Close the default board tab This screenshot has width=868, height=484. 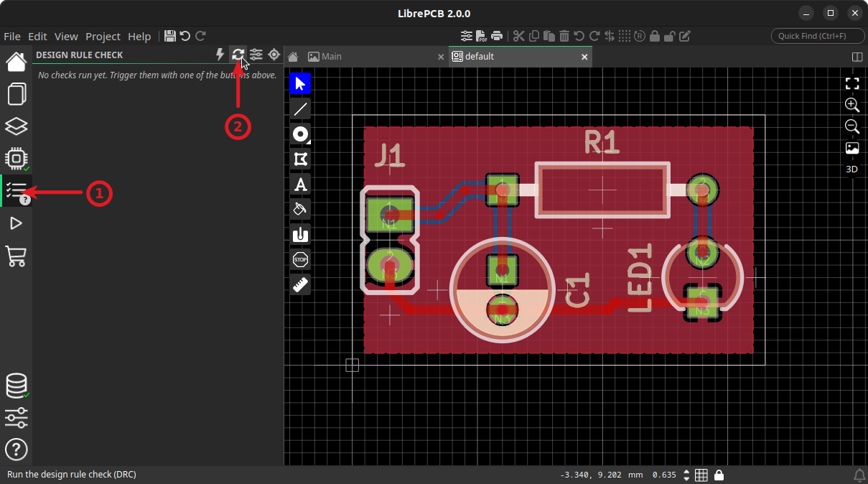coord(584,57)
